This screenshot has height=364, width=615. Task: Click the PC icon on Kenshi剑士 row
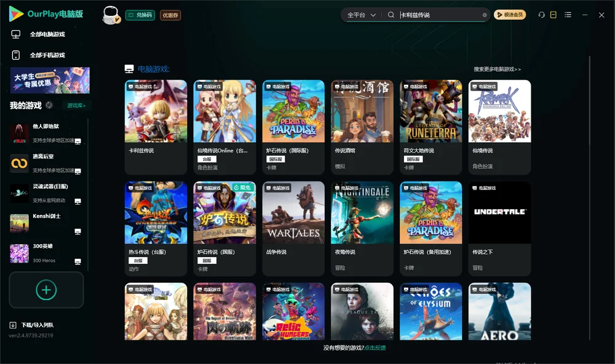(x=77, y=231)
